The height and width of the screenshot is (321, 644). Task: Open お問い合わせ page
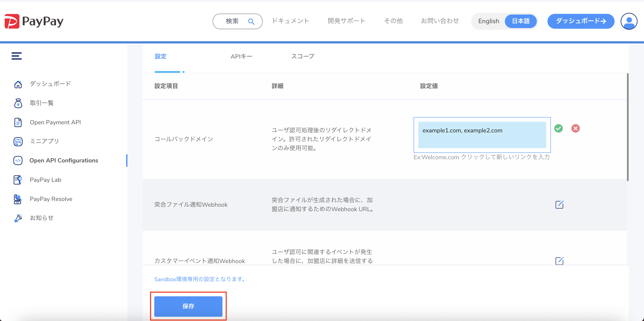pyautogui.click(x=440, y=21)
